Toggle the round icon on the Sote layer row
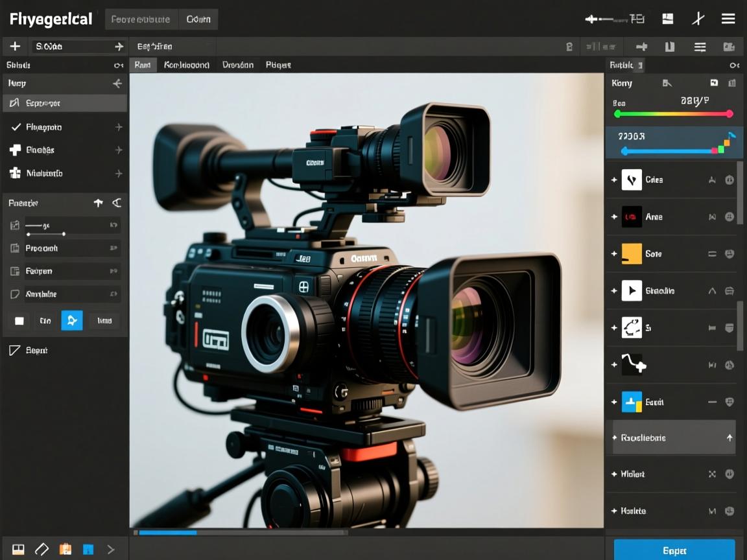The height and width of the screenshot is (560, 747). tap(729, 254)
